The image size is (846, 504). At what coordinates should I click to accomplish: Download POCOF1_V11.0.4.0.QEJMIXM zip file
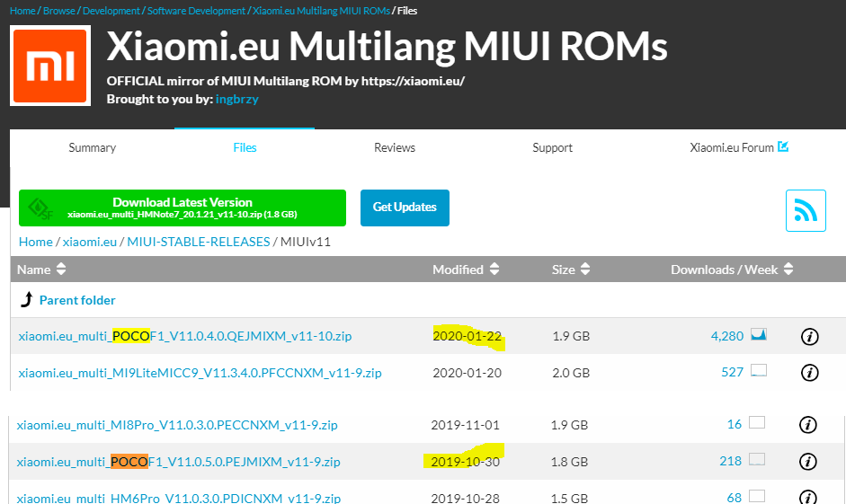pos(184,336)
